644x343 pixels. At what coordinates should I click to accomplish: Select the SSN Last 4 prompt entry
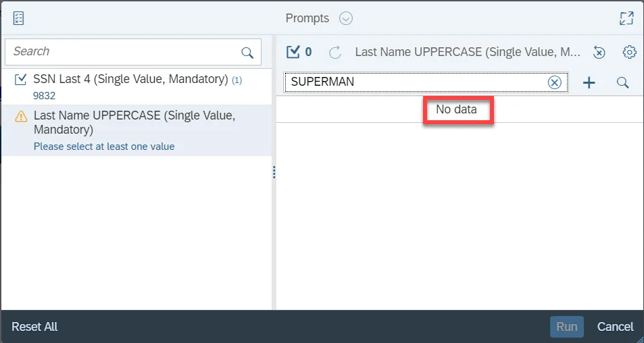pos(130,80)
